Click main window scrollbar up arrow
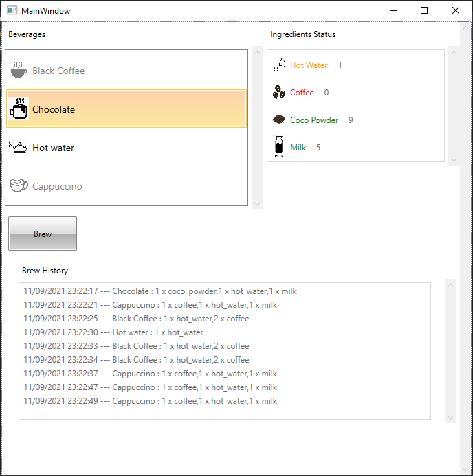Image resolution: width=473 pixels, height=476 pixels. coord(465,27)
